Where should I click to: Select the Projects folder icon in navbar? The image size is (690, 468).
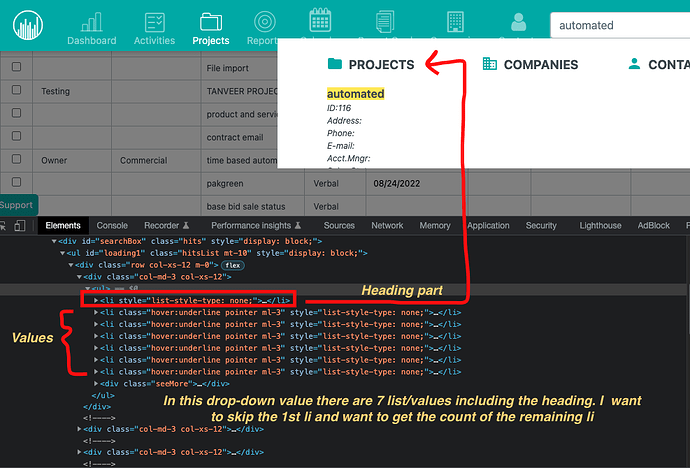coord(211,22)
